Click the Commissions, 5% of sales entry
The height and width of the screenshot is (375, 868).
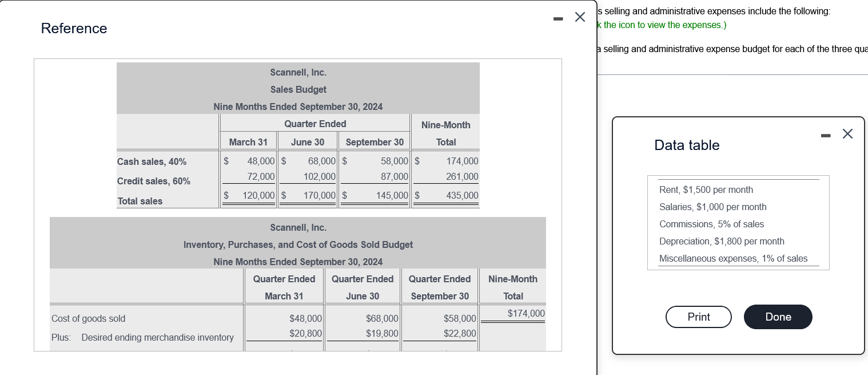[711, 224]
